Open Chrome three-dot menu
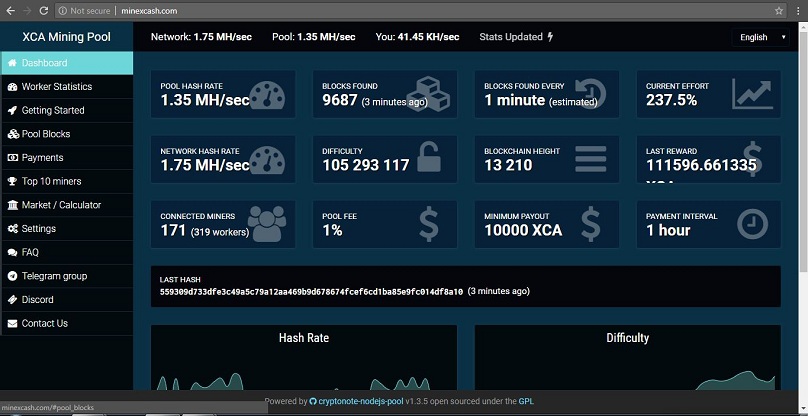808x416 pixels. [798, 11]
